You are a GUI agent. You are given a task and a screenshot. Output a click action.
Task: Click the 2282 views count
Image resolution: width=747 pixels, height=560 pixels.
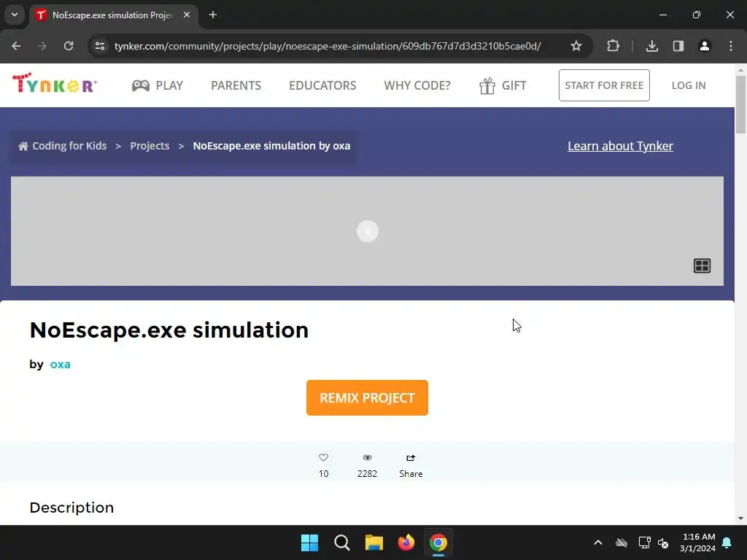(x=368, y=474)
